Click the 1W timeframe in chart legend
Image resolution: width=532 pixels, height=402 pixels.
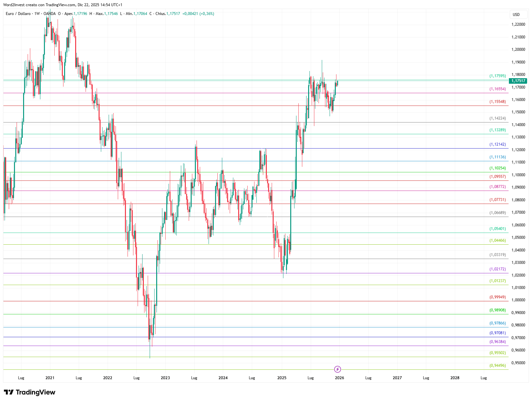[x=37, y=14]
